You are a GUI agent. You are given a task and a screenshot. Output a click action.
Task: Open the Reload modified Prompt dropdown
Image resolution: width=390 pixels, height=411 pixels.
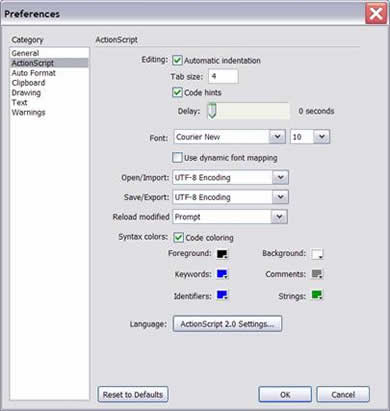(x=230, y=217)
